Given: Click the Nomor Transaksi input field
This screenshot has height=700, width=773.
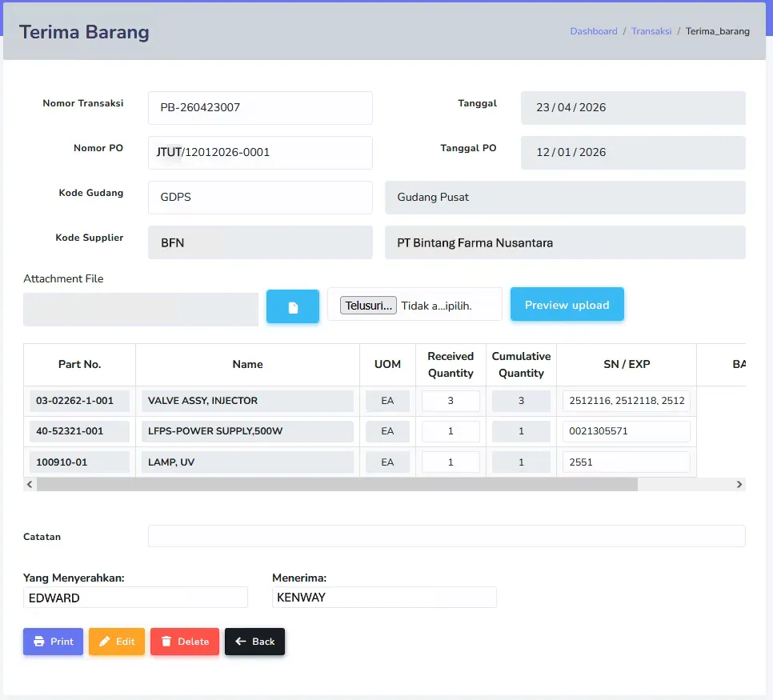Looking at the screenshot, I should point(260,107).
